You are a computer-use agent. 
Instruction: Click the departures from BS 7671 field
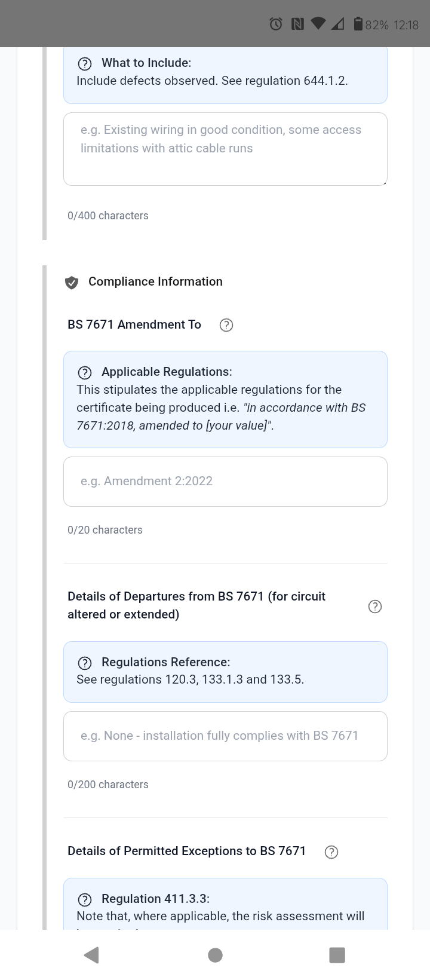tap(225, 736)
